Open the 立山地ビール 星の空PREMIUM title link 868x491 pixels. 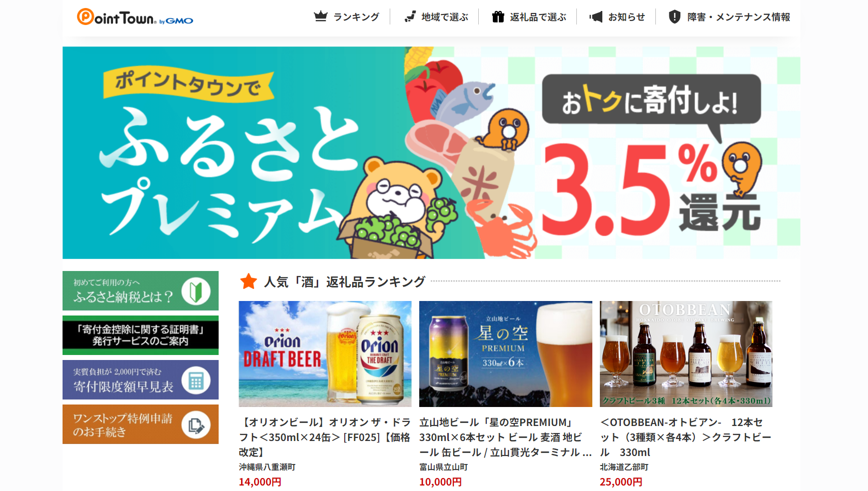point(505,437)
